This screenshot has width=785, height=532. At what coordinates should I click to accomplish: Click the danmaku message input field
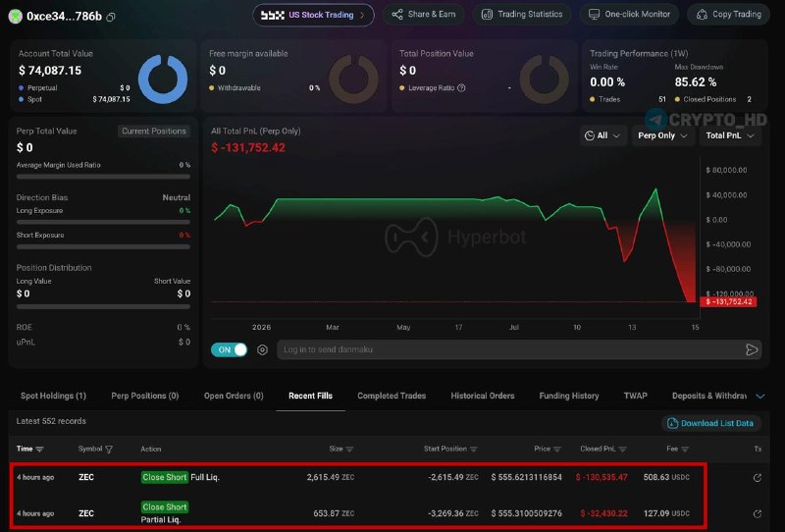pyautogui.click(x=510, y=349)
